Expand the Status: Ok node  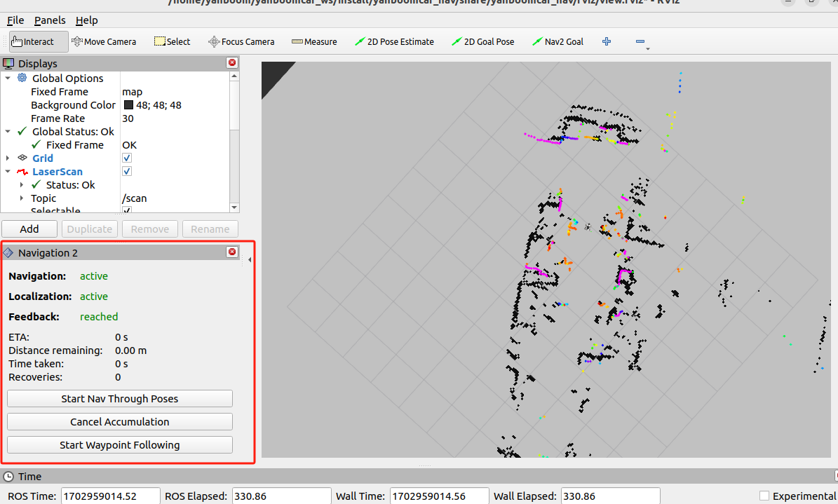(21, 185)
